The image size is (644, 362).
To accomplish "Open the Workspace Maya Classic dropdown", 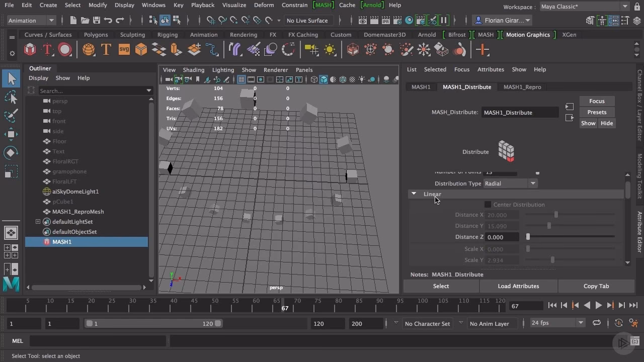I will (x=585, y=7).
